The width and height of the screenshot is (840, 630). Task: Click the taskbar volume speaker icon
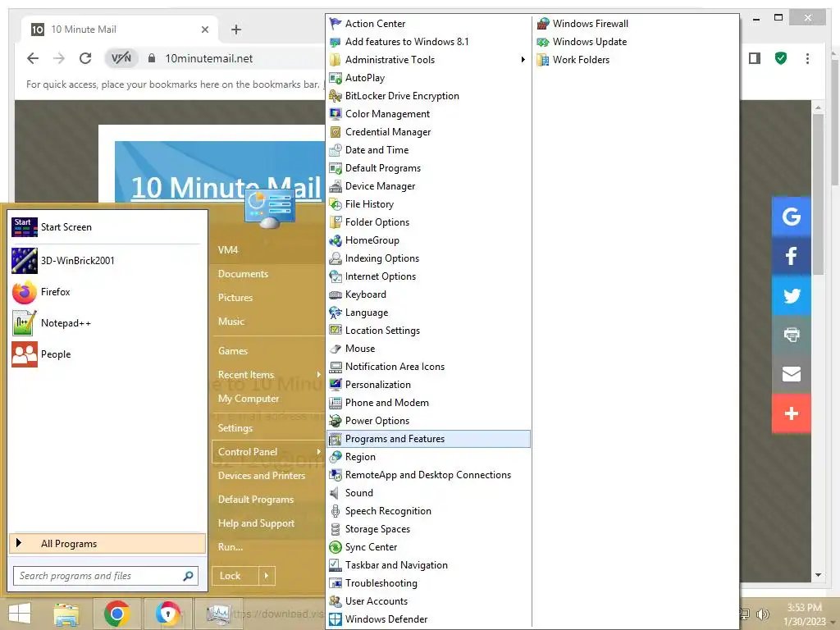click(763, 614)
